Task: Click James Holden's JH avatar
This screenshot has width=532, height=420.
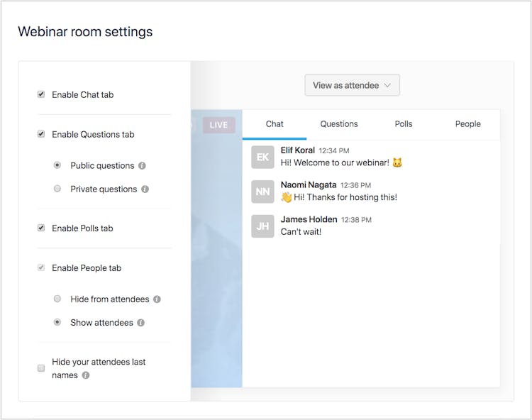Action: (262, 226)
